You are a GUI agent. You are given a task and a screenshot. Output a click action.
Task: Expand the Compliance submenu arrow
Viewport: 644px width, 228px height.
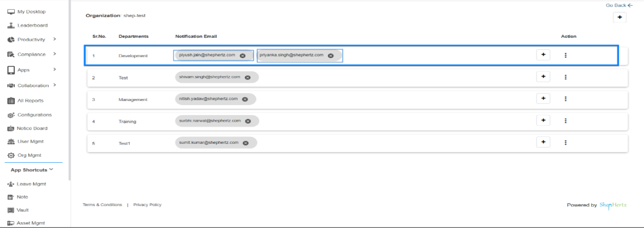55,54
